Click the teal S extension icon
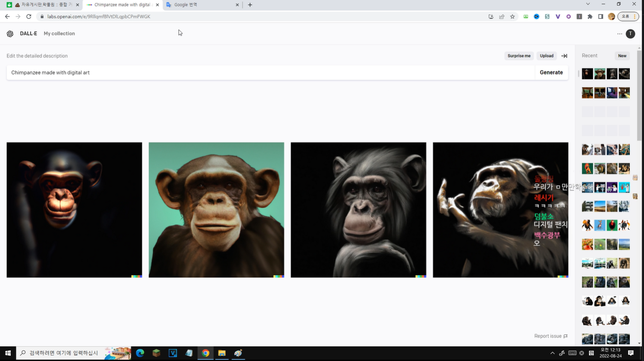Image resolution: width=644 pixels, height=361 pixels. coord(547,17)
